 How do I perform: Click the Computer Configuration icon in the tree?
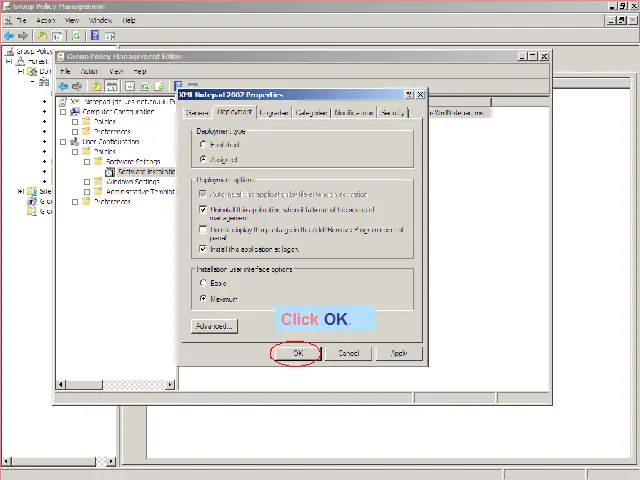75,112
